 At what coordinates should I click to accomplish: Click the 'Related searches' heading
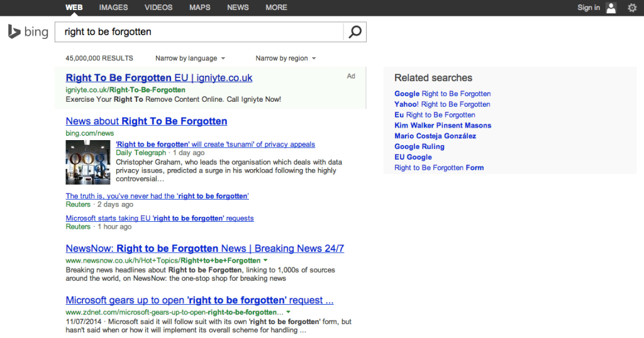point(433,77)
